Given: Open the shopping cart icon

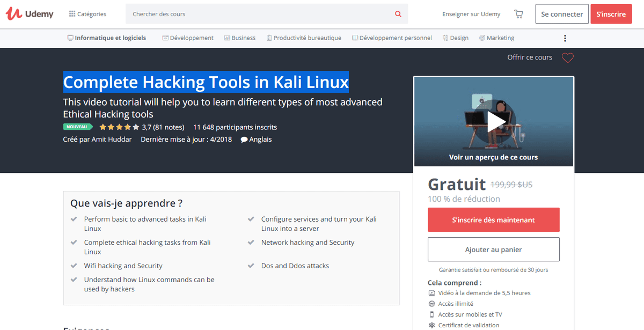Looking at the screenshot, I should pyautogui.click(x=518, y=14).
